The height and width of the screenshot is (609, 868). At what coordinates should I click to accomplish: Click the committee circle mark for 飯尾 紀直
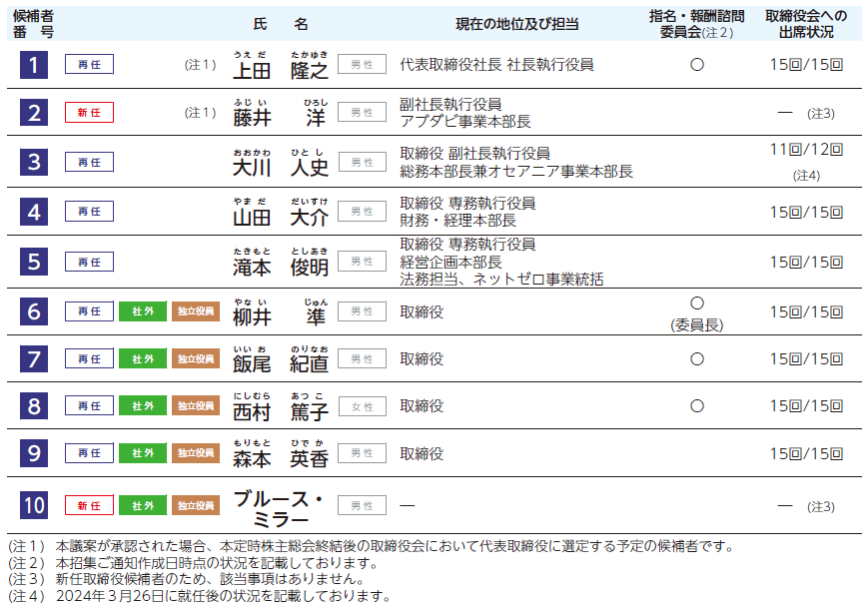tap(697, 358)
